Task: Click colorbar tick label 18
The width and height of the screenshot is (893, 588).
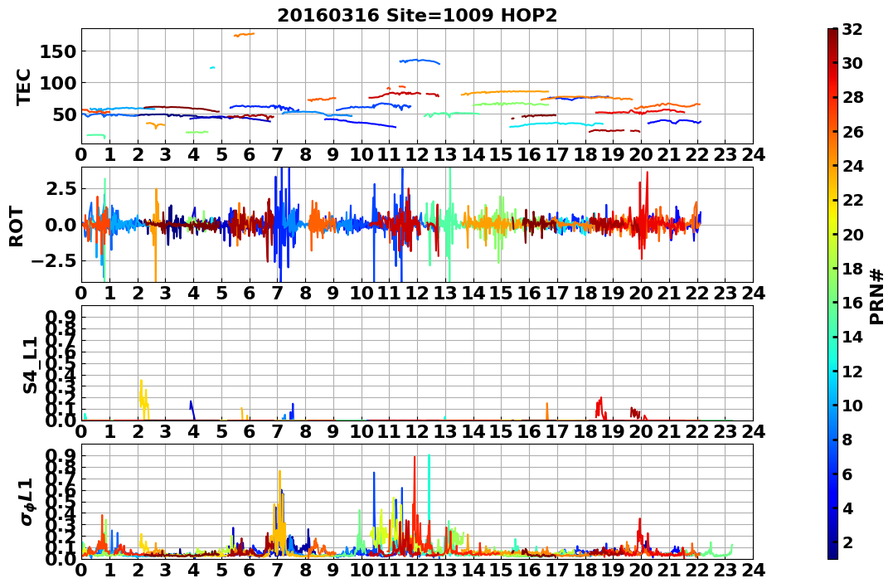Action: [852, 269]
